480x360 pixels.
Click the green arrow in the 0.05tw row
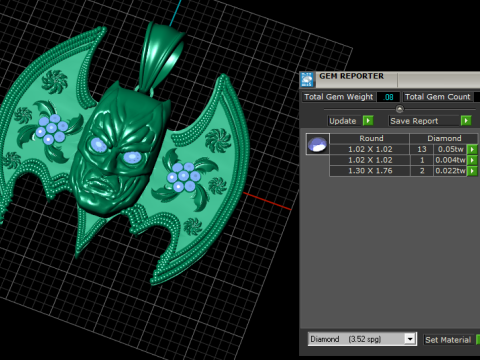(x=472, y=149)
